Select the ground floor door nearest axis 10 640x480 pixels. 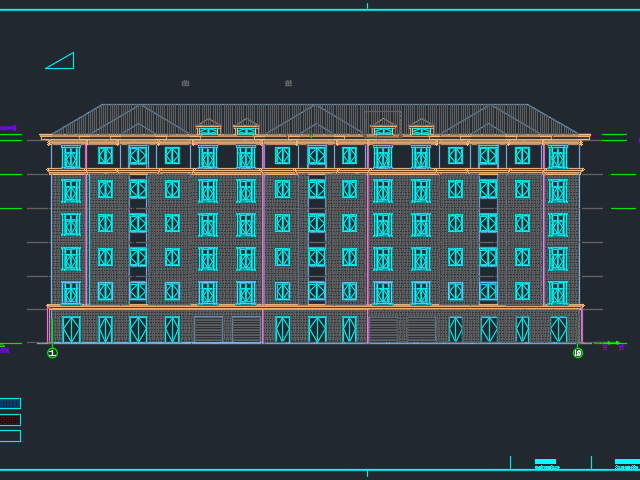[x=558, y=329]
